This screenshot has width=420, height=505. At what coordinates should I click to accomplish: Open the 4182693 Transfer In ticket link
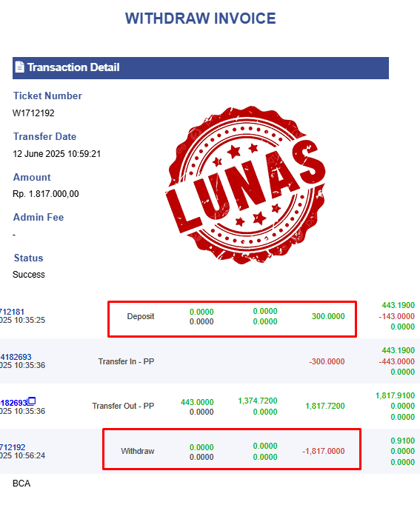16,357
